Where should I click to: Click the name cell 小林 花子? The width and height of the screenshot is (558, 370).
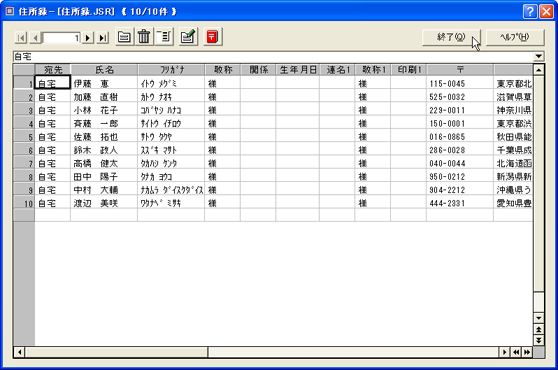point(104,110)
